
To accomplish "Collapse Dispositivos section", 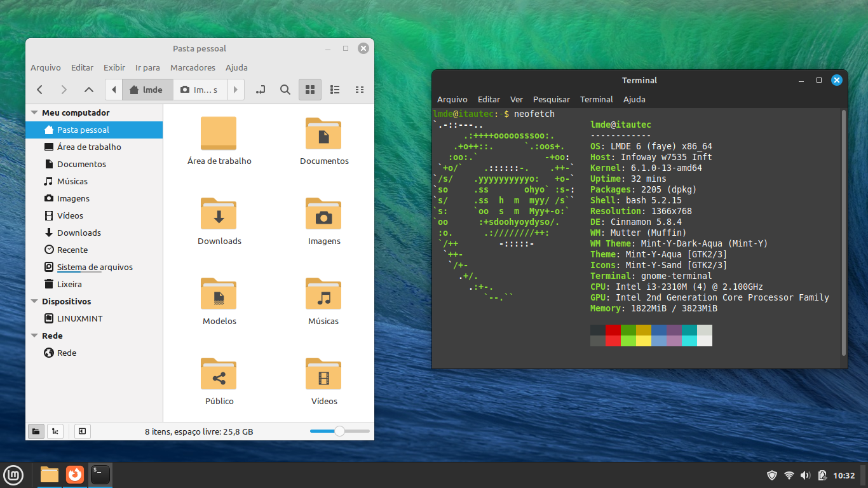I will point(34,301).
